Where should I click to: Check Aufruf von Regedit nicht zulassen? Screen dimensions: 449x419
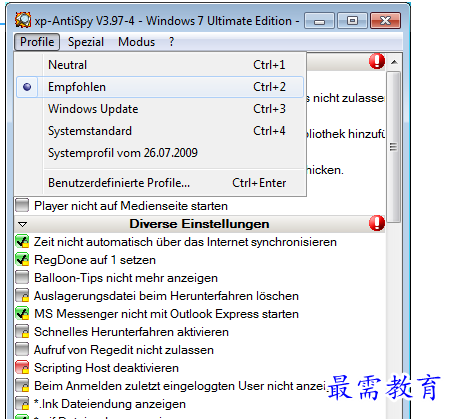click(22, 349)
